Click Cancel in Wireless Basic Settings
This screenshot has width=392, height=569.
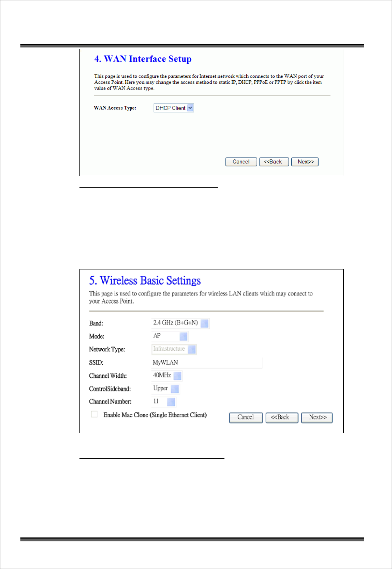246,417
